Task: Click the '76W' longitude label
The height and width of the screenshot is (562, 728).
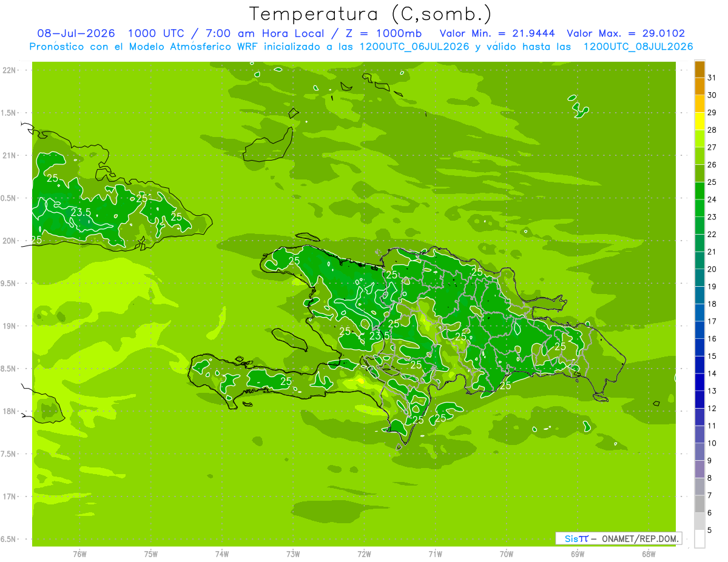Action: point(79,554)
